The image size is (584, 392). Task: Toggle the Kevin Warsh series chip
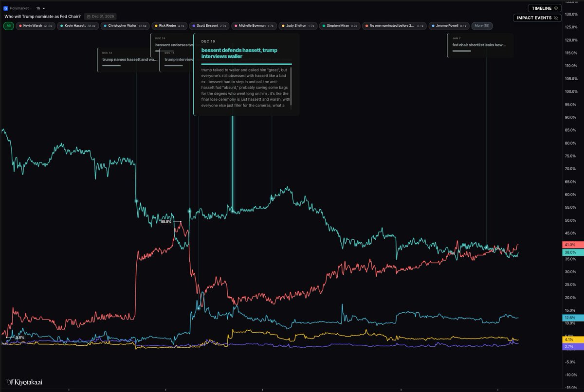pyautogui.click(x=35, y=25)
